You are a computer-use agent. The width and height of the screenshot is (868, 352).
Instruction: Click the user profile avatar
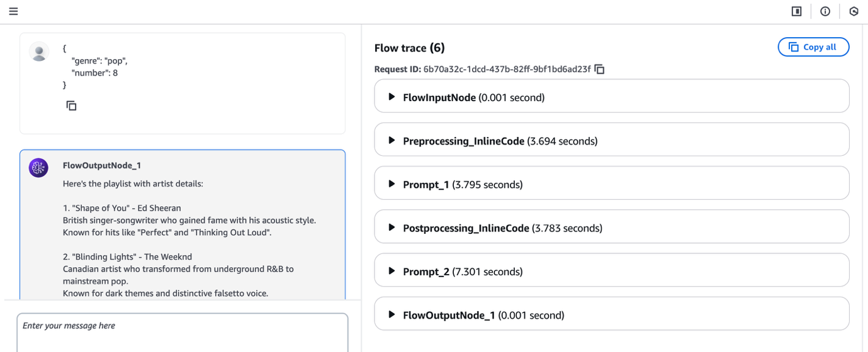[39, 52]
